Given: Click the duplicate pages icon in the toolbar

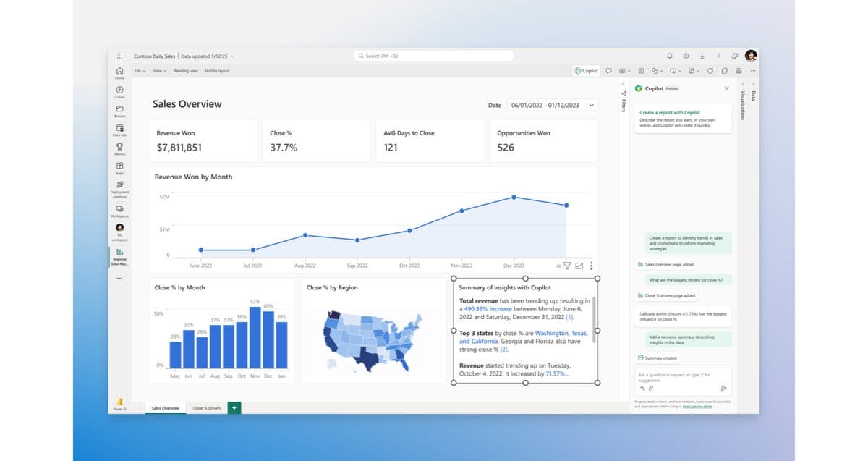Looking at the screenshot, I should click(x=725, y=71).
